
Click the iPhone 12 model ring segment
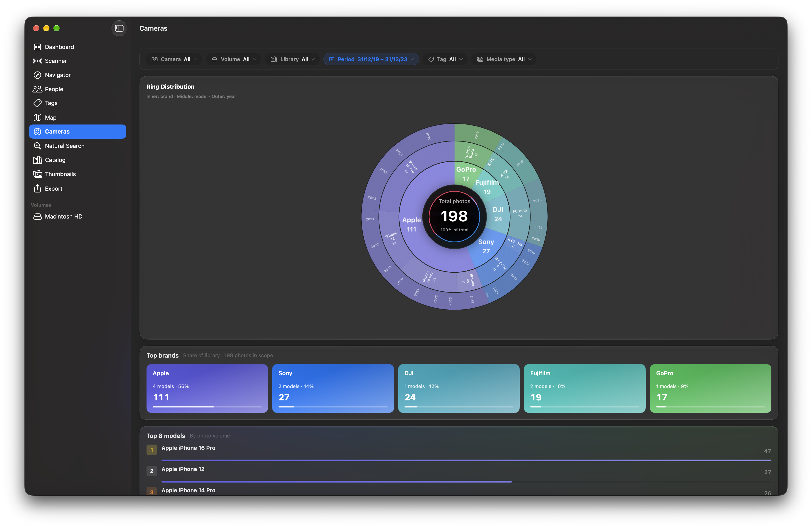click(x=392, y=239)
